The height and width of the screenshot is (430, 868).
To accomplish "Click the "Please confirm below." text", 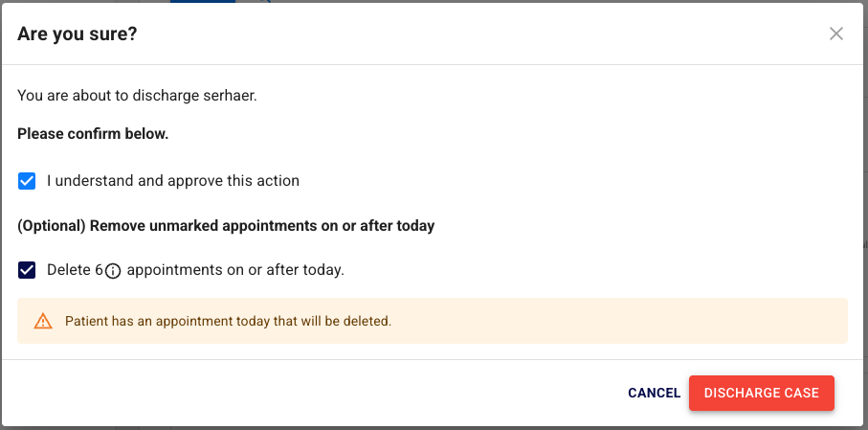I will click(x=93, y=134).
